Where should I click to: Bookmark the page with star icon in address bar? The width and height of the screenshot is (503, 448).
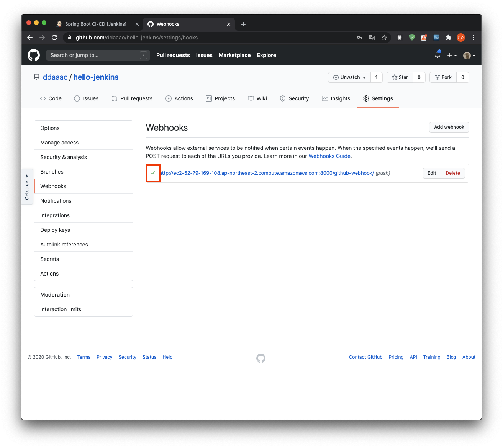coord(384,38)
